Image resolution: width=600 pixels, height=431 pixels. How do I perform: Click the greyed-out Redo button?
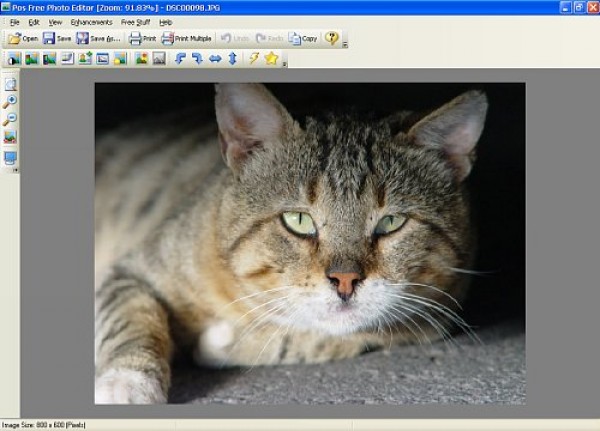269,38
